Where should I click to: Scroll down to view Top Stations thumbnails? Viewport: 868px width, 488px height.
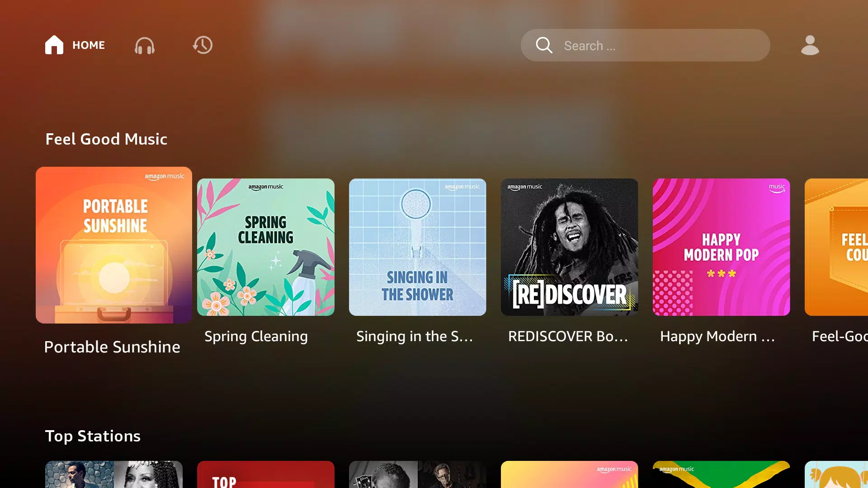click(434, 472)
